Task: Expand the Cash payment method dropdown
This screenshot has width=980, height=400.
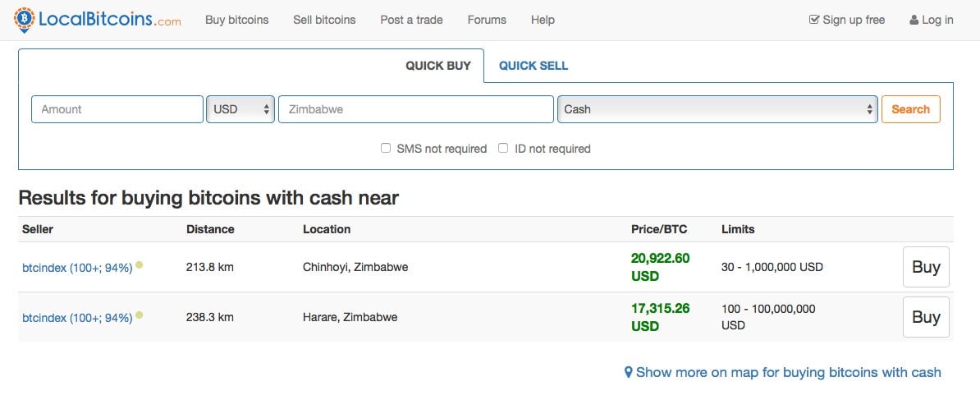Action: pyautogui.click(x=717, y=109)
